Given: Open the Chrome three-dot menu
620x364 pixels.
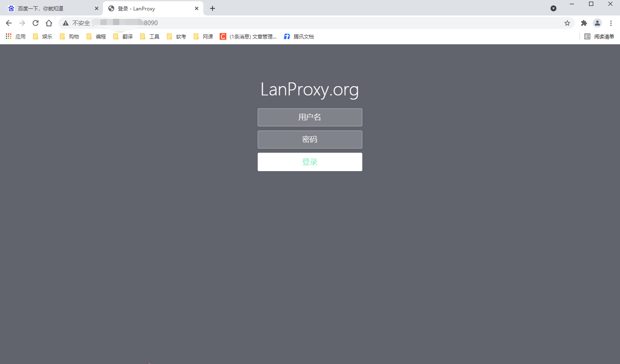Looking at the screenshot, I should click(611, 23).
